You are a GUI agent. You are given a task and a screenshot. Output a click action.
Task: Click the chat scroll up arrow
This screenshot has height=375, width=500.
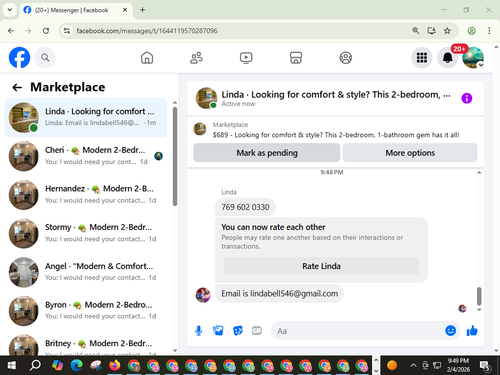[479, 172]
